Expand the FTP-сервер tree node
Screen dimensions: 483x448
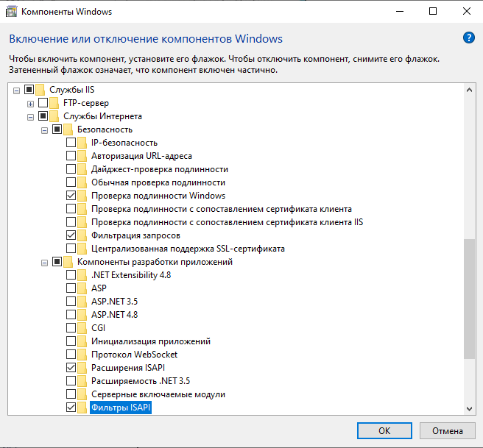pos(30,103)
